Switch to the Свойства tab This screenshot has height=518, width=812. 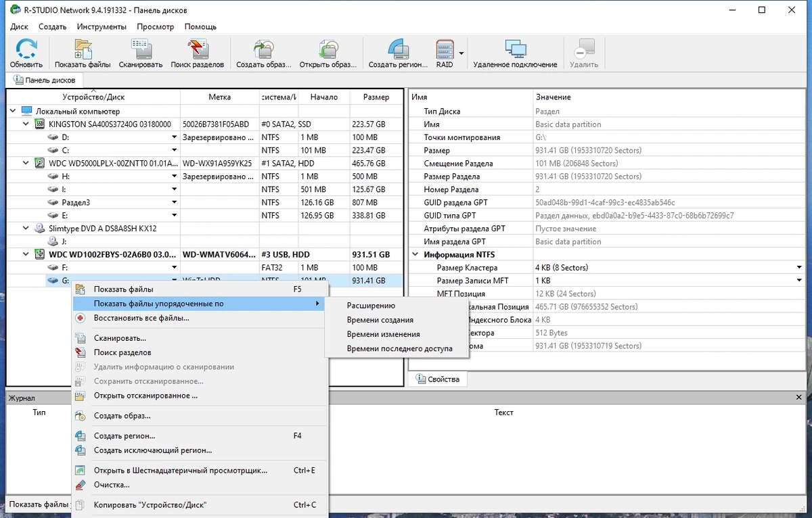[x=438, y=379]
